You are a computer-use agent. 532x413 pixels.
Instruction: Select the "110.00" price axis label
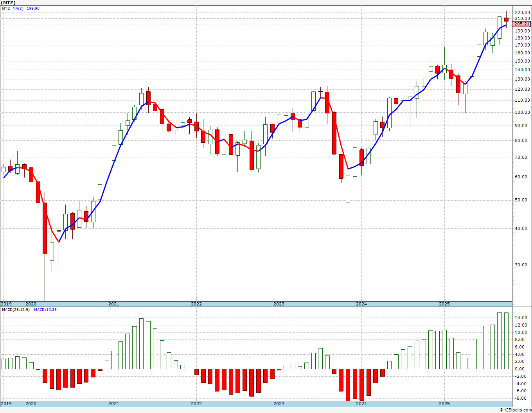pyautogui.click(x=522, y=101)
